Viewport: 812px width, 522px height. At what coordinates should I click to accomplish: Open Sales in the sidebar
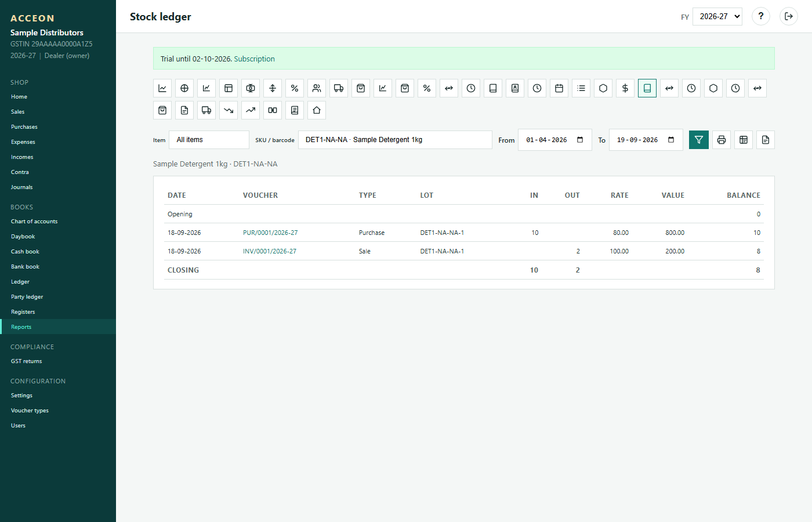pos(58,112)
